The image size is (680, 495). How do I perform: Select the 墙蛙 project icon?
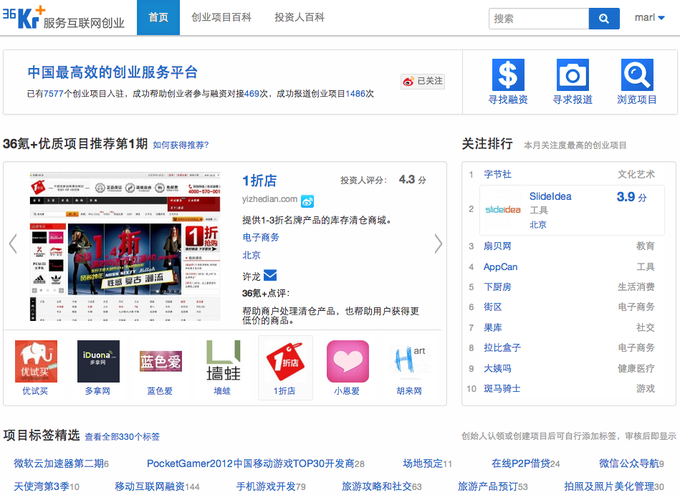223,361
